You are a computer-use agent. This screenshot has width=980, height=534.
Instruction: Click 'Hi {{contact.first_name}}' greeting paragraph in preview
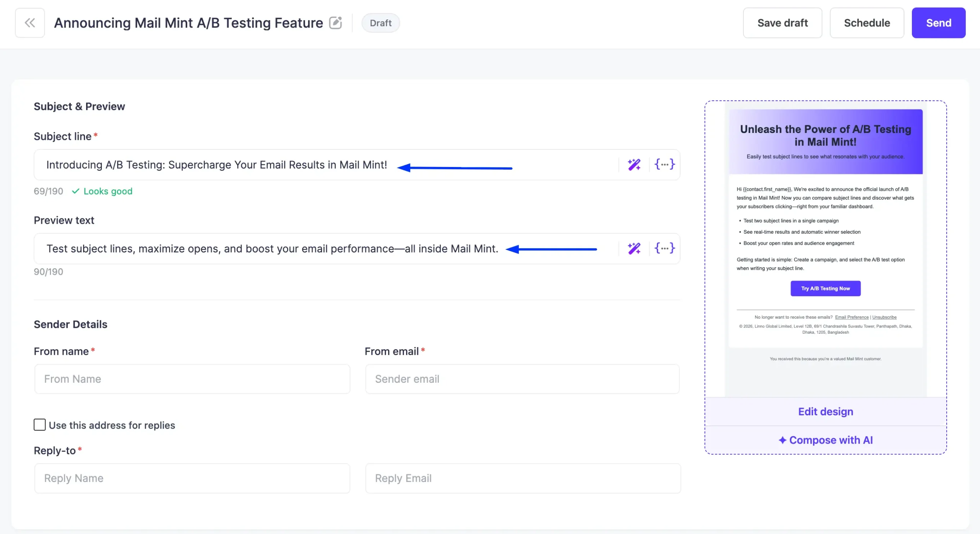click(x=825, y=198)
